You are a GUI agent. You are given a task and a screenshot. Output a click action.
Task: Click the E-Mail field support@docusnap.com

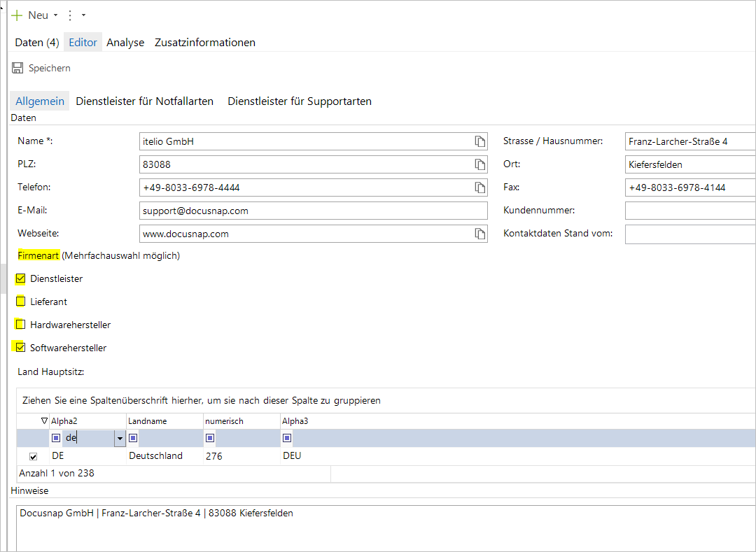coord(314,211)
